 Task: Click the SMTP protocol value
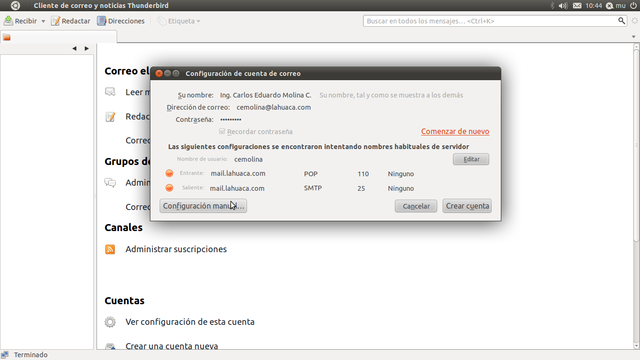(x=313, y=188)
